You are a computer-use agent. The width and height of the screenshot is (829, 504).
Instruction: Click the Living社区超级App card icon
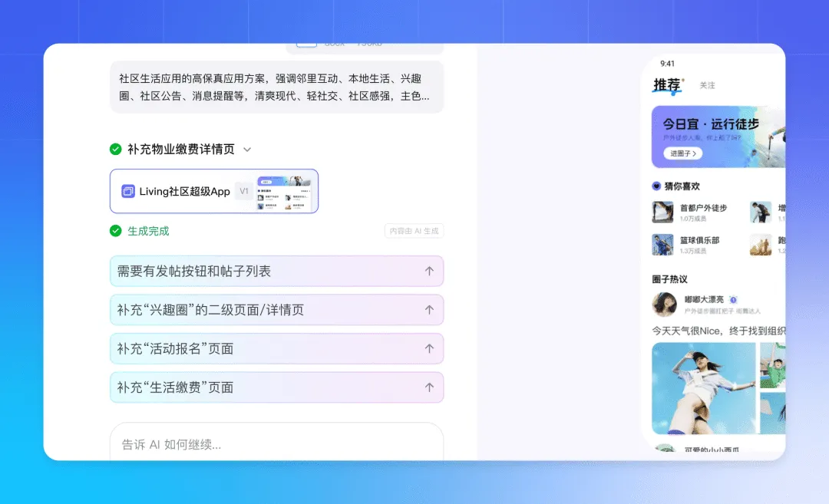[x=128, y=191]
